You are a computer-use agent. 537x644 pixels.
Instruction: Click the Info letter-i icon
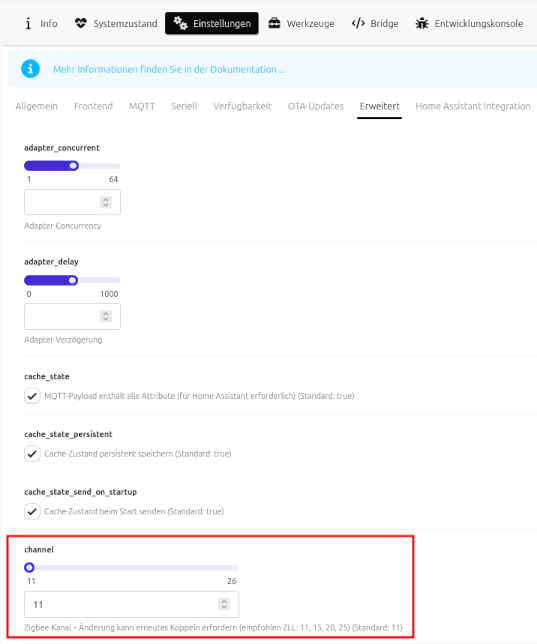click(28, 23)
